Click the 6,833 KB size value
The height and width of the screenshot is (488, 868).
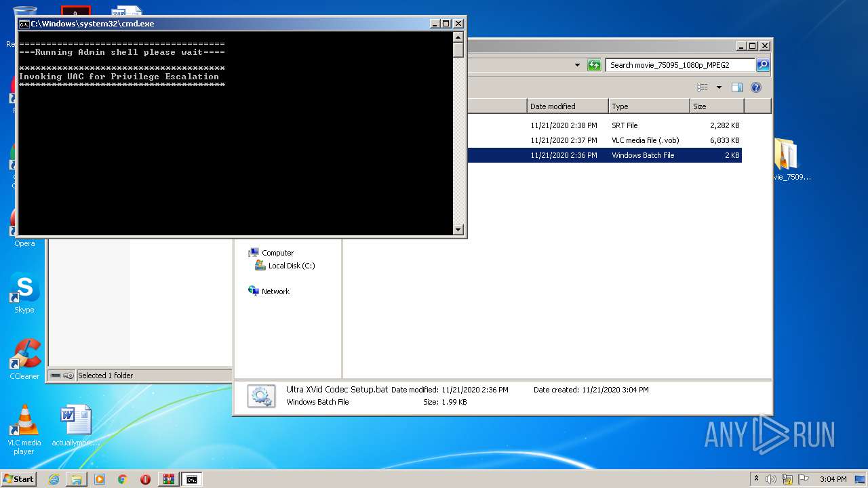[725, 140]
